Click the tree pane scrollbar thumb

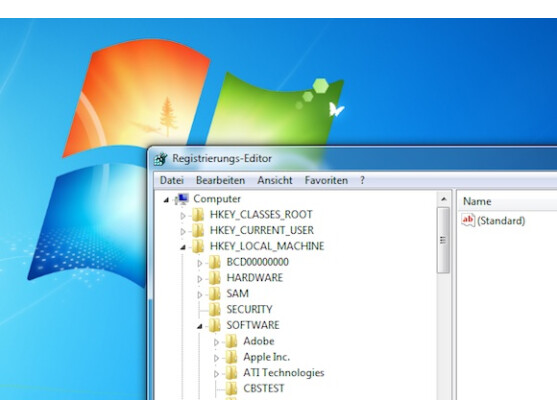coord(443,240)
